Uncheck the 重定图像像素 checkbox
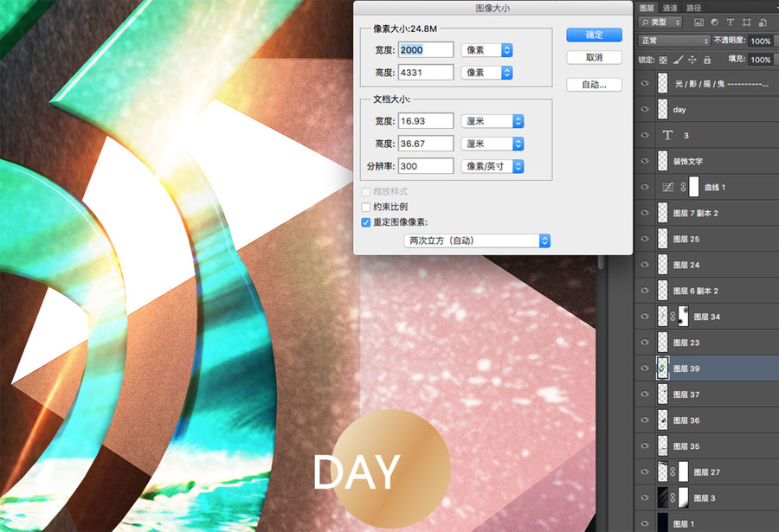This screenshot has width=779, height=532. click(366, 222)
